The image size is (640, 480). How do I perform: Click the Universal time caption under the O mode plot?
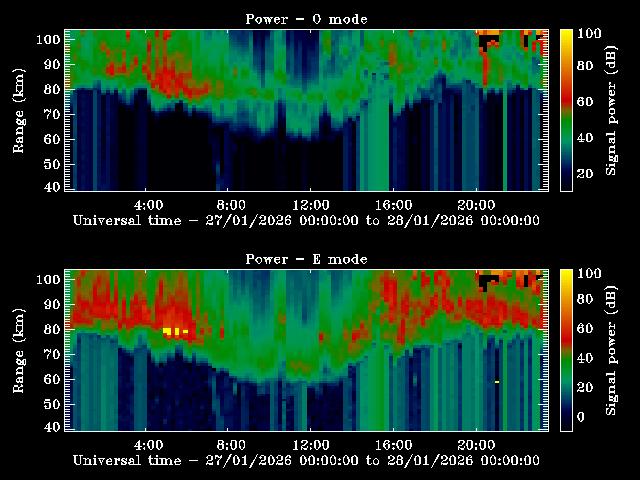(x=306, y=220)
